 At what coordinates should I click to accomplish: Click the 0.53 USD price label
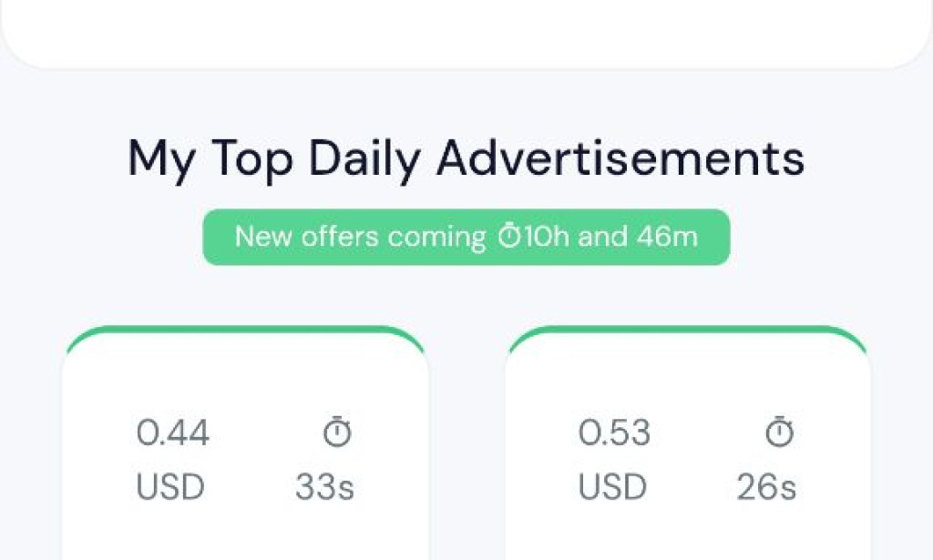(615, 433)
